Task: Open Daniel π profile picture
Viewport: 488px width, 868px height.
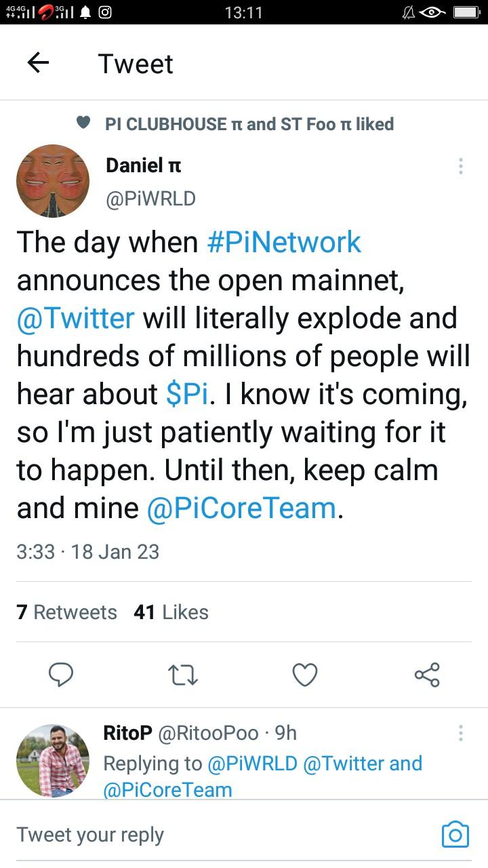Action: tap(53, 181)
